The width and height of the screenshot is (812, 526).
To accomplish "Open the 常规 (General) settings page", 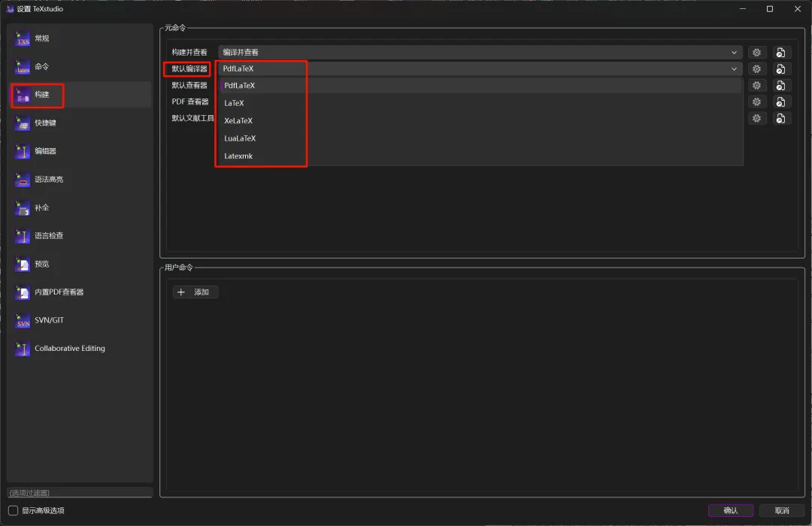I will coord(80,38).
